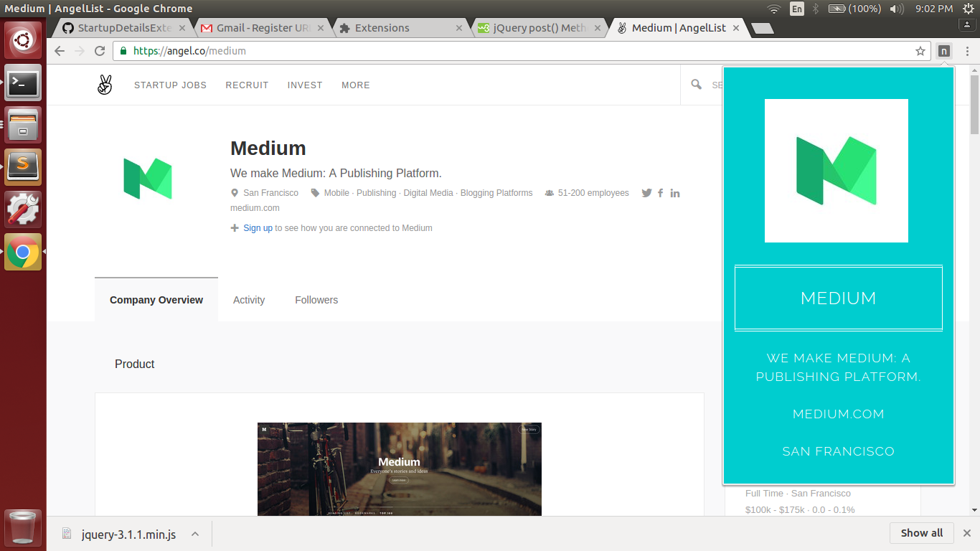Click the San Francisco location tag
This screenshot has height=551, width=980.
pos(270,193)
